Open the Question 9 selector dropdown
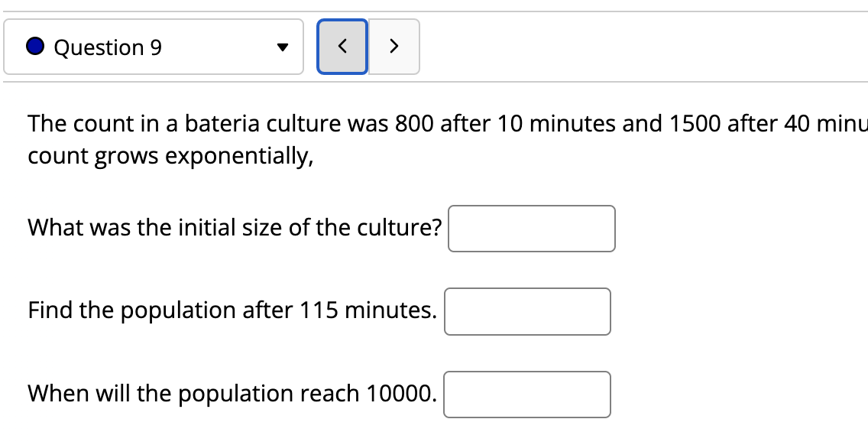 click(153, 47)
